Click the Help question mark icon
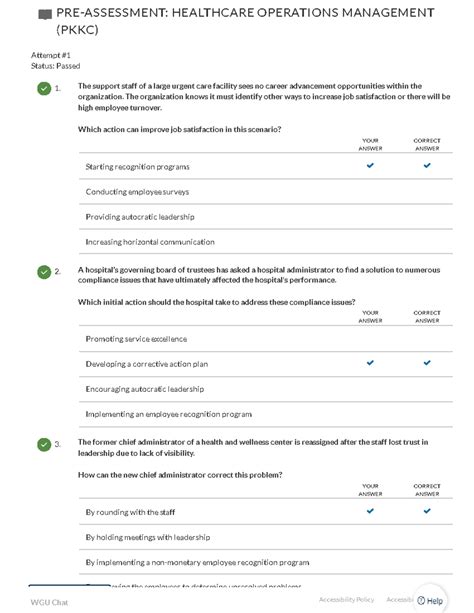The image size is (474, 613). pyautogui.click(x=421, y=600)
